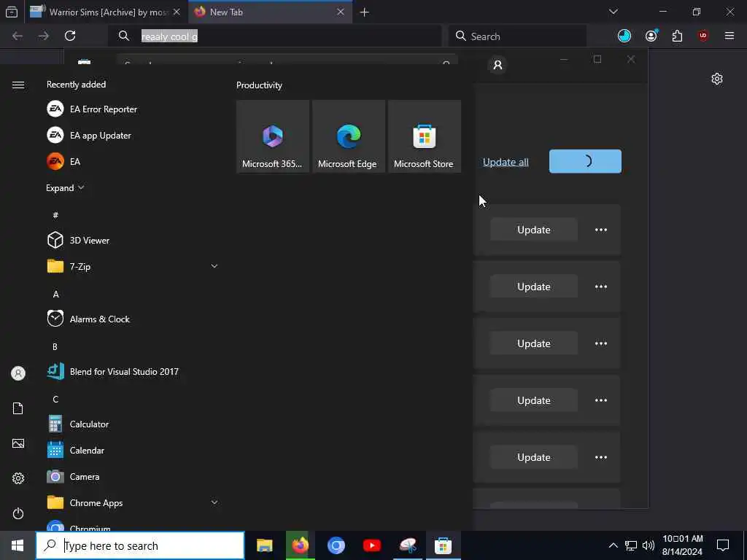Open Alarms & Clock app
The image size is (747, 560).
tap(133, 319)
